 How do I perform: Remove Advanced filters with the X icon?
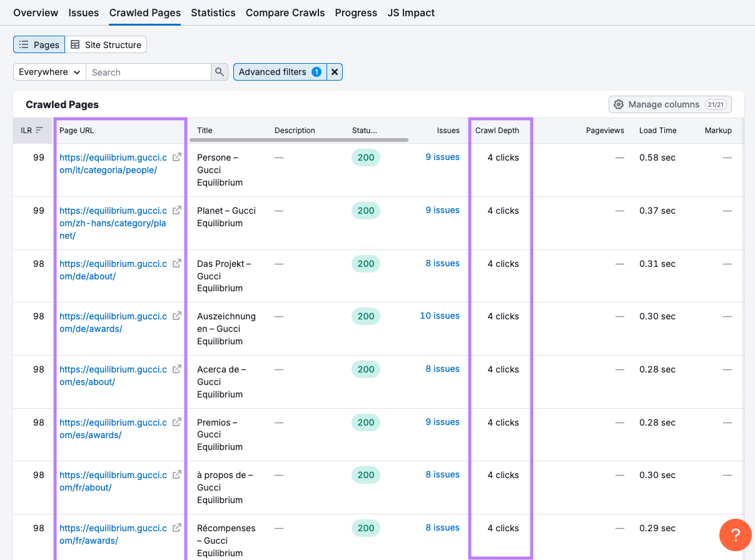tap(335, 72)
